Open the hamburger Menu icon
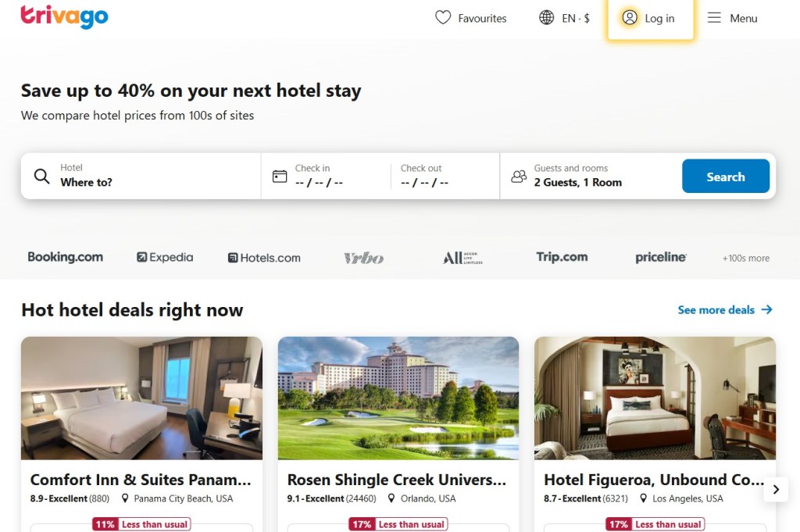The height and width of the screenshot is (532, 800). point(714,18)
